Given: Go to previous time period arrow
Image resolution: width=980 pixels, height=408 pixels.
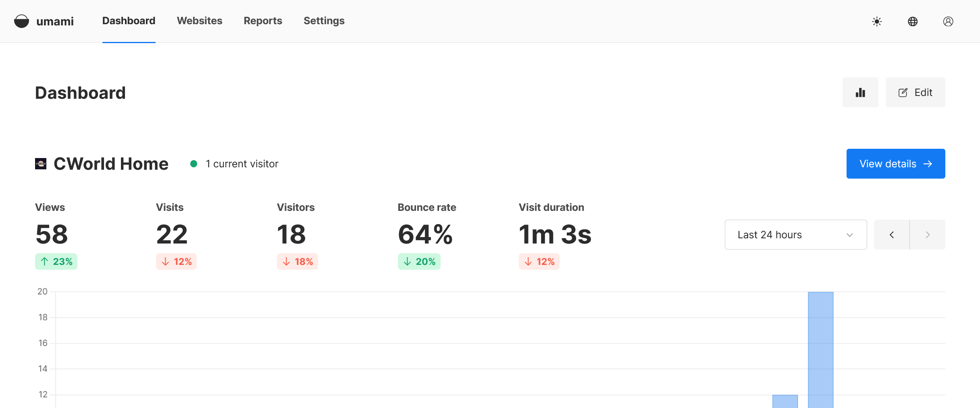Looking at the screenshot, I should [x=892, y=235].
